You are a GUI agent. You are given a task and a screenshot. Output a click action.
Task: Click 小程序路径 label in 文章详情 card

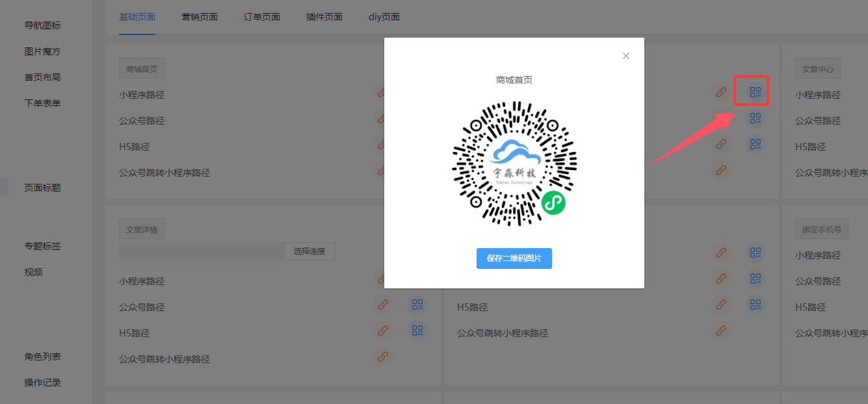click(x=142, y=281)
